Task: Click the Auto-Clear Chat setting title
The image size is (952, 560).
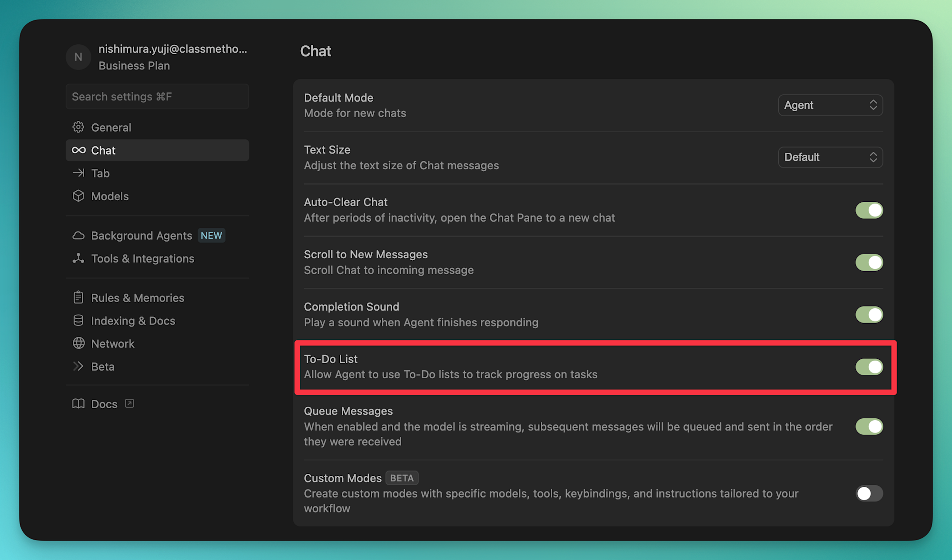Action: tap(346, 202)
